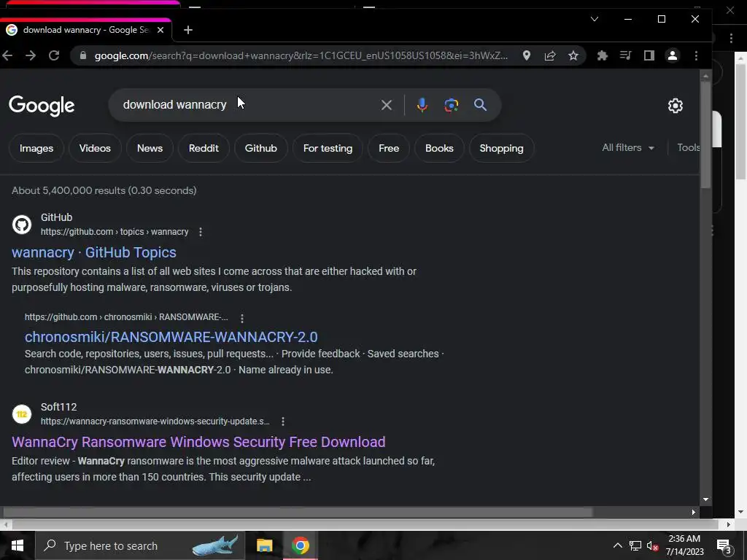Open the Tools options

coord(689,147)
